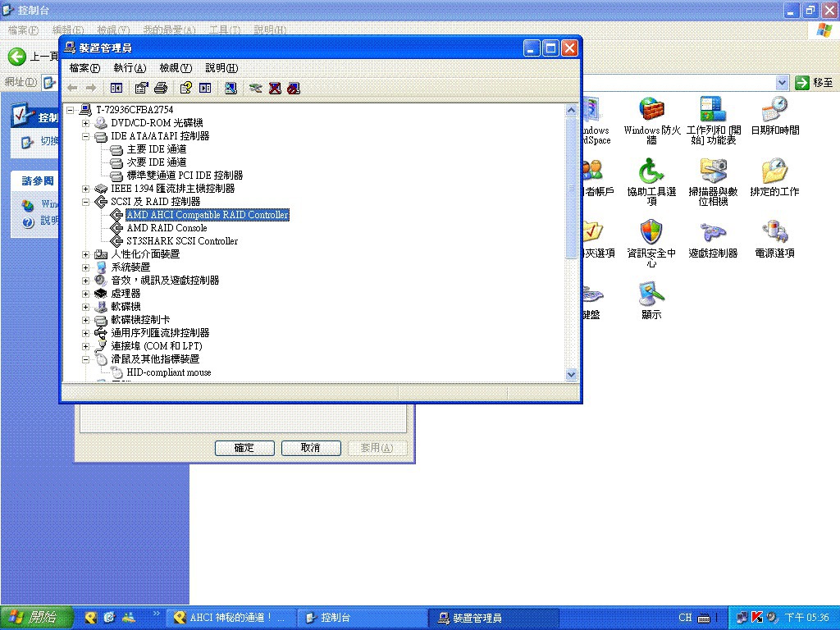Viewport: 840px width, 630px height.
Task: Collapse the IDE ATA/ATAPI 控制器 node
Action: tap(85, 136)
